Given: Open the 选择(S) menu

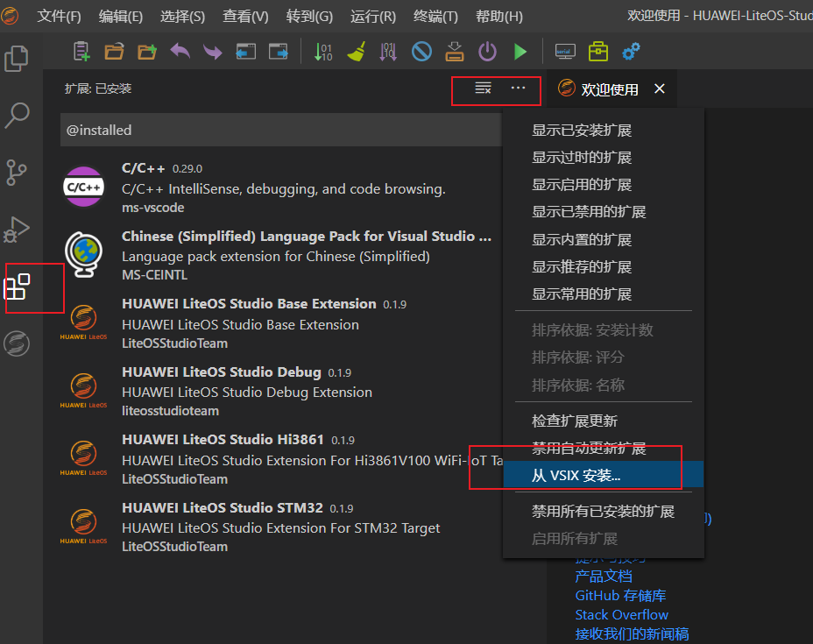Looking at the screenshot, I should (182, 17).
